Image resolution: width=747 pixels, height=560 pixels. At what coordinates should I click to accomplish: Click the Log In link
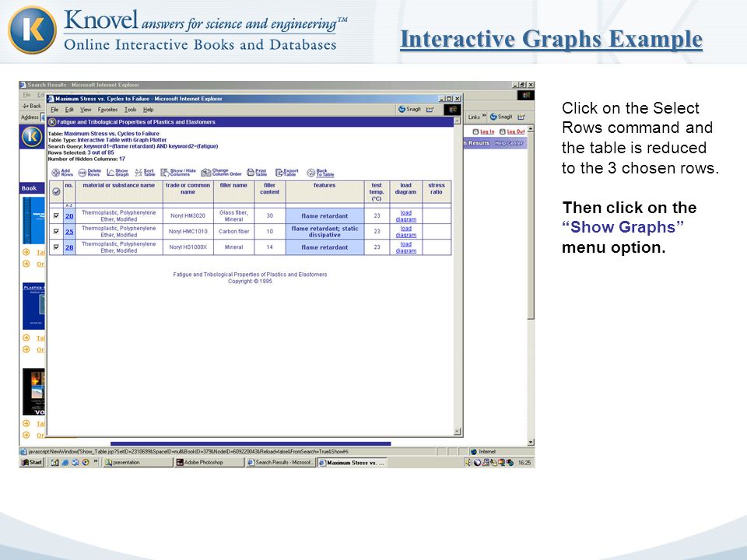483,131
